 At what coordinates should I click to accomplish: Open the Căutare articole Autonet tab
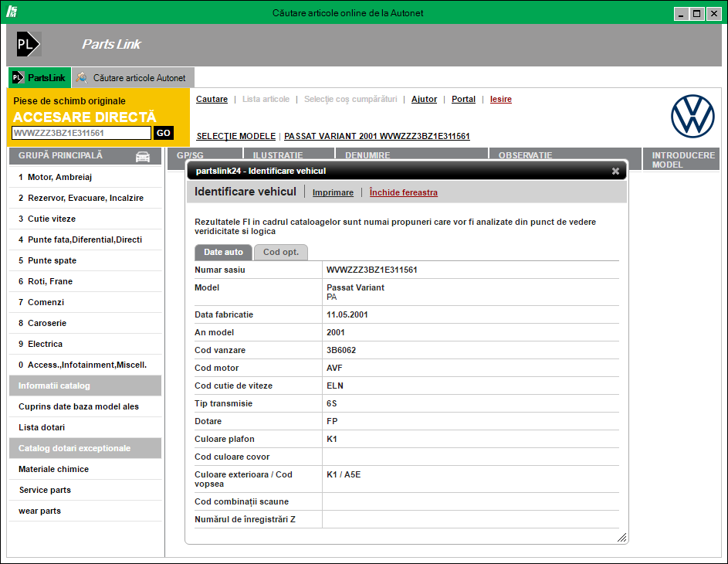coord(134,77)
